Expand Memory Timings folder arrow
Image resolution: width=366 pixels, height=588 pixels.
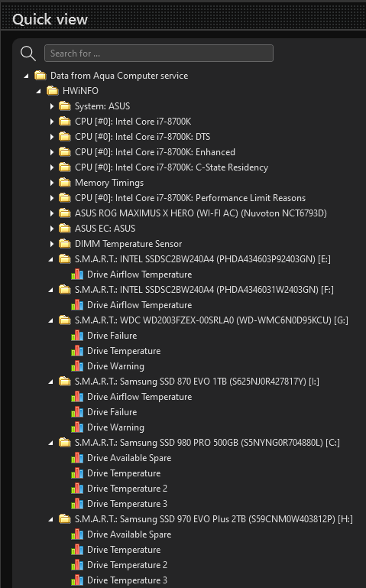52,183
